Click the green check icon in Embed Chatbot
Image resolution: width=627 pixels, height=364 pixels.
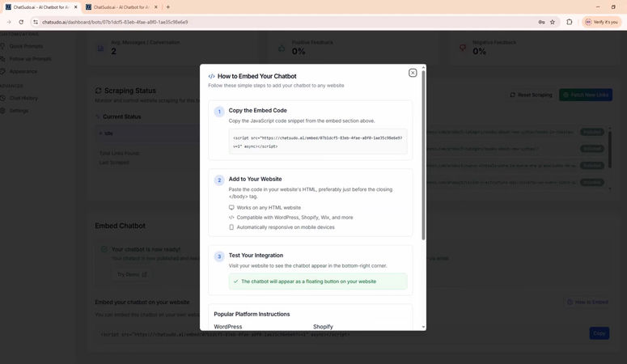pos(104,249)
